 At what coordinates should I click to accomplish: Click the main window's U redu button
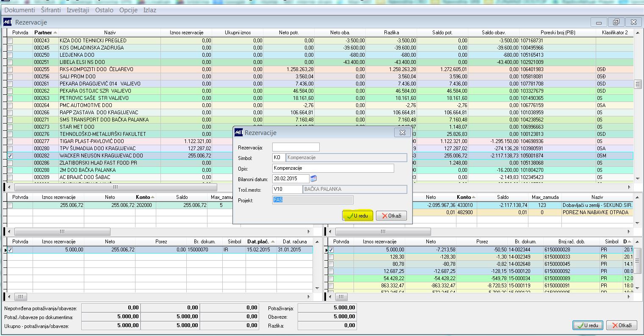pyautogui.click(x=588, y=325)
